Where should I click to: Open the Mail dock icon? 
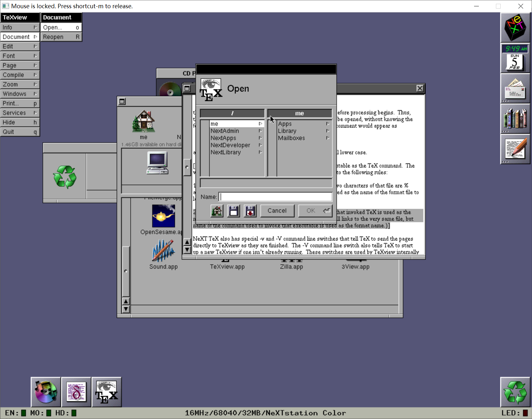[515, 88]
